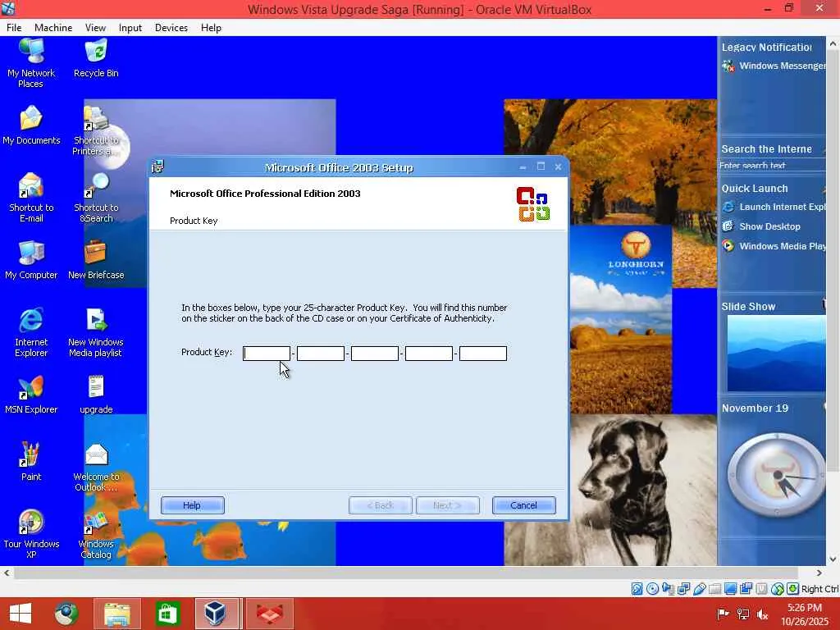The width and height of the screenshot is (840, 630).
Task: Select the Shortcut to E-mail icon
Action: [31, 198]
